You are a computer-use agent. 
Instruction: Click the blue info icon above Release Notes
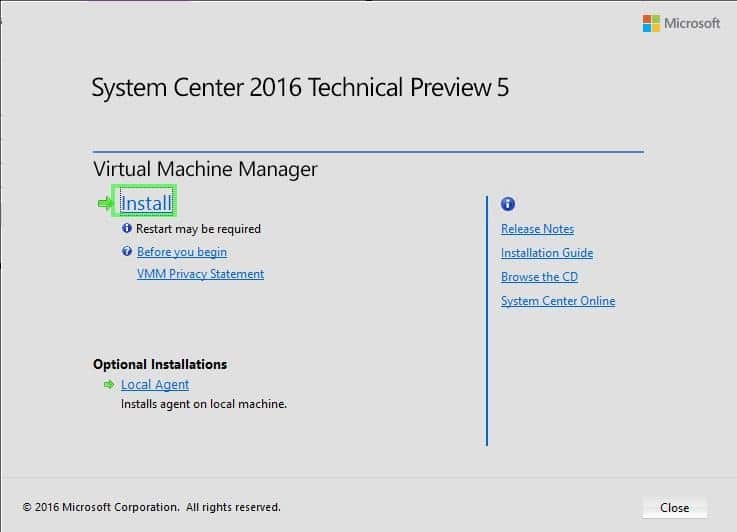[508, 204]
